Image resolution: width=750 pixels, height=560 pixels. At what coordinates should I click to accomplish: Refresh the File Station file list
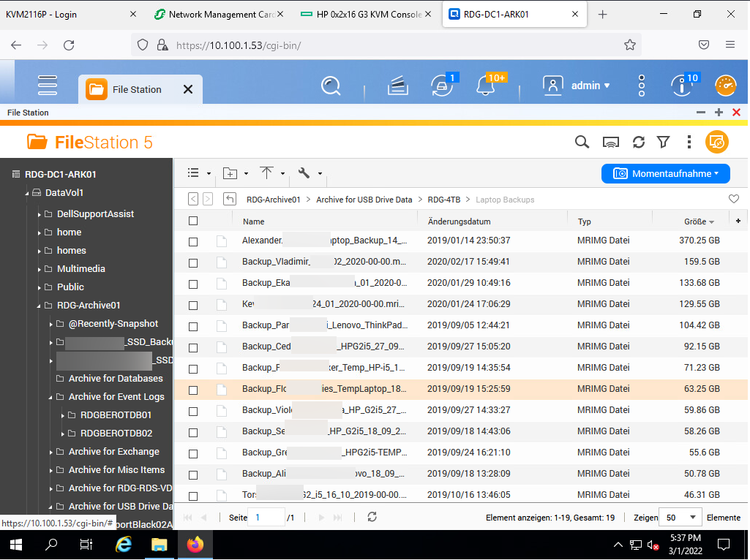click(x=639, y=142)
